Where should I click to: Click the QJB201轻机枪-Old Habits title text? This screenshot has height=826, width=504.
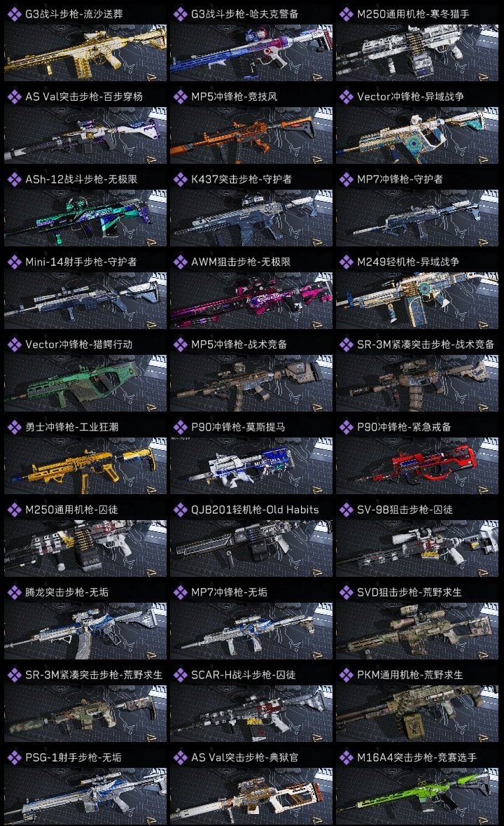(255, 510)
